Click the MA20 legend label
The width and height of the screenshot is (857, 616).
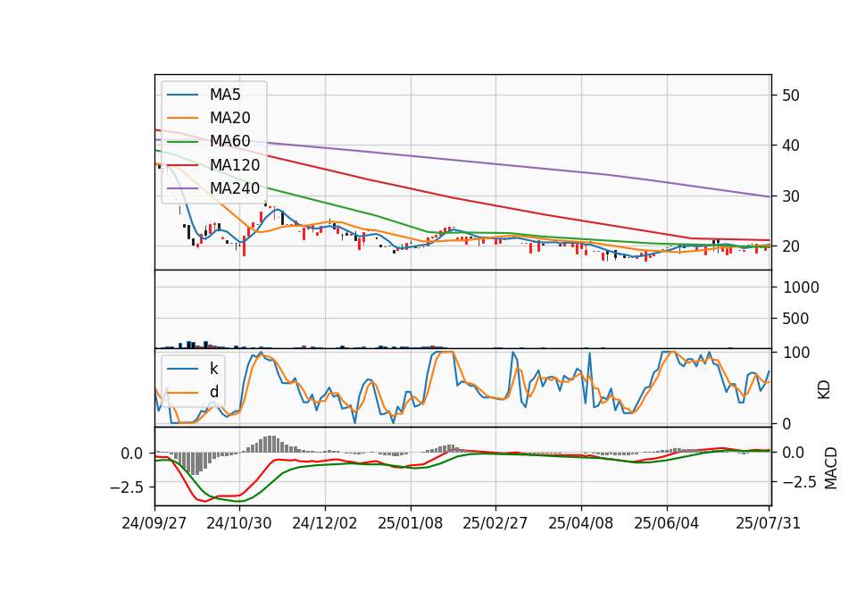pos(229,118)
